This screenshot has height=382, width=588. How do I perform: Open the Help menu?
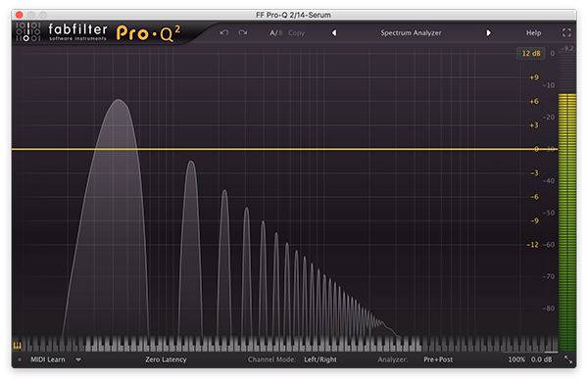click(x=533, y=33)
